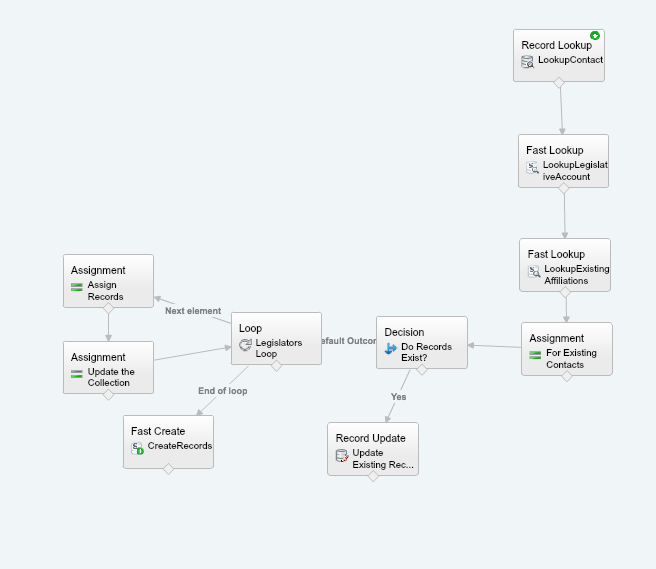The height and width of the screenshot is (569, 656).
Task: Click the Decision element arrow icon
Action: 391,349
